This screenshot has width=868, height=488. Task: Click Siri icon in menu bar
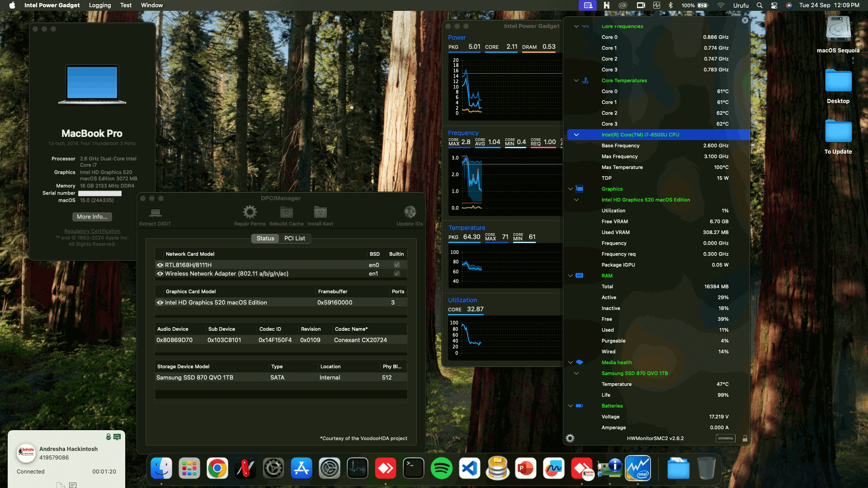coord(788,5)
